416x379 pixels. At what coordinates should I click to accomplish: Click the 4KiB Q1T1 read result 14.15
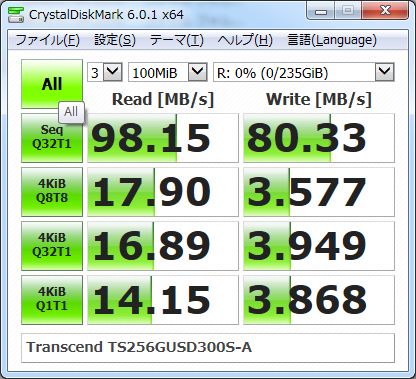click(x=163, y=300)
